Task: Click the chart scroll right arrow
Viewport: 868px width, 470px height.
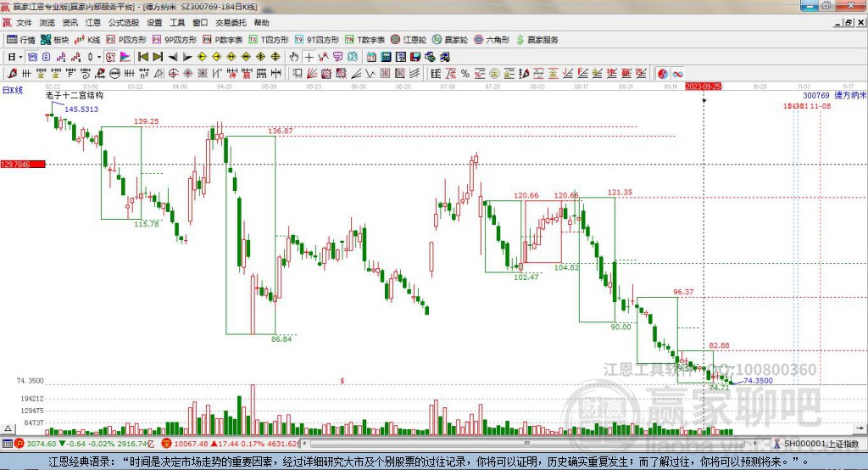Action: [x=860, y=428]
